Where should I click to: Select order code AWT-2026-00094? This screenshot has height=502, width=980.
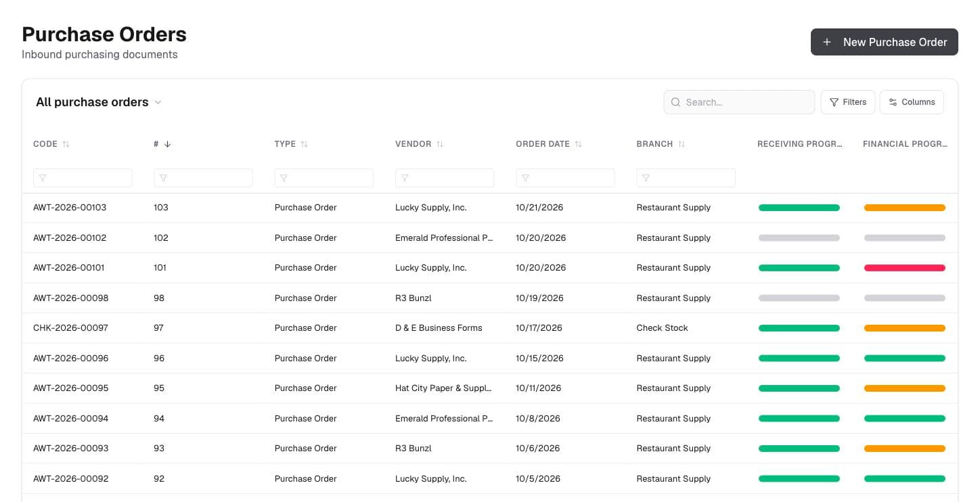(x=70, y=418)
